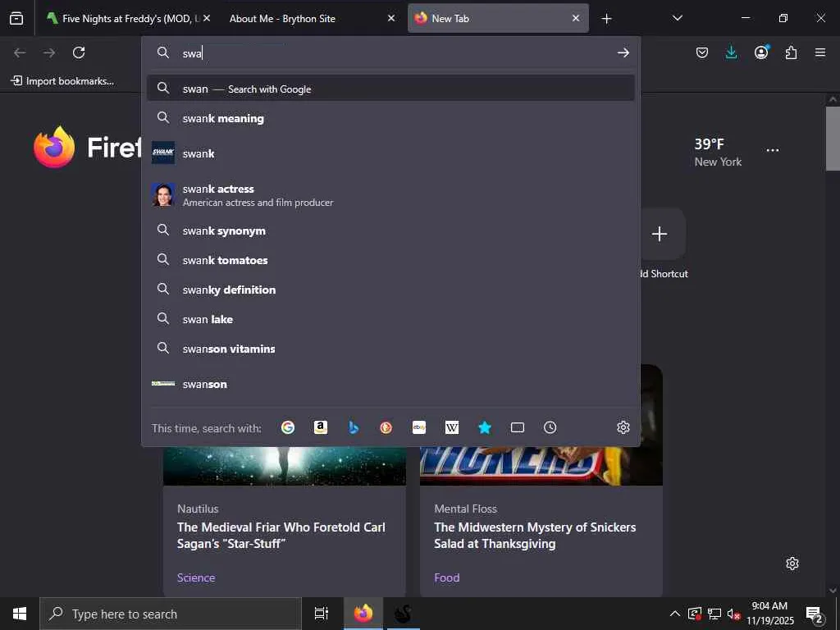Choose the swanson suggestion with logo
The width and height of the screenshot is (840, 630).
point(390,384)
